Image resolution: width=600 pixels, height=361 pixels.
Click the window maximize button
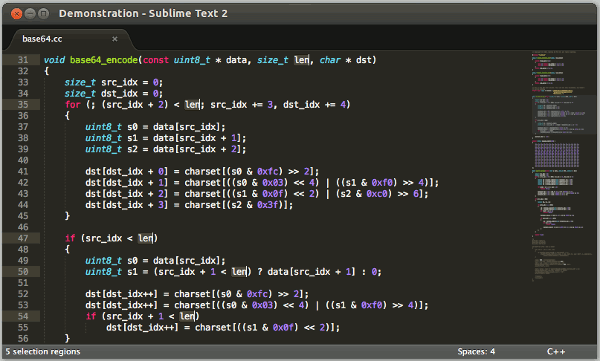coord(44,14)
